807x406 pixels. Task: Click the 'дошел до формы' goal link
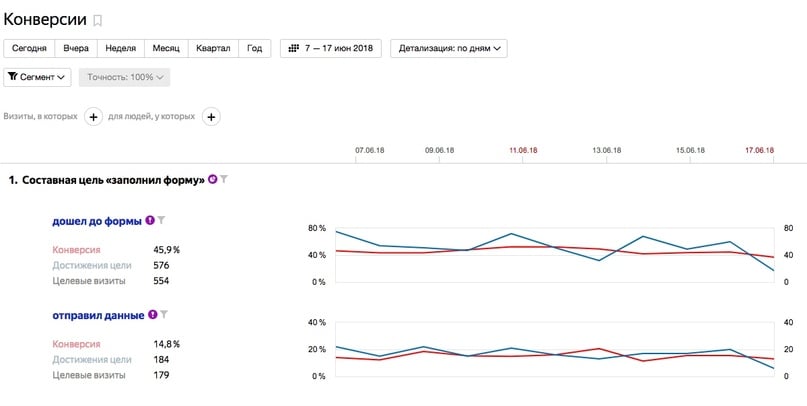(96, 220)
